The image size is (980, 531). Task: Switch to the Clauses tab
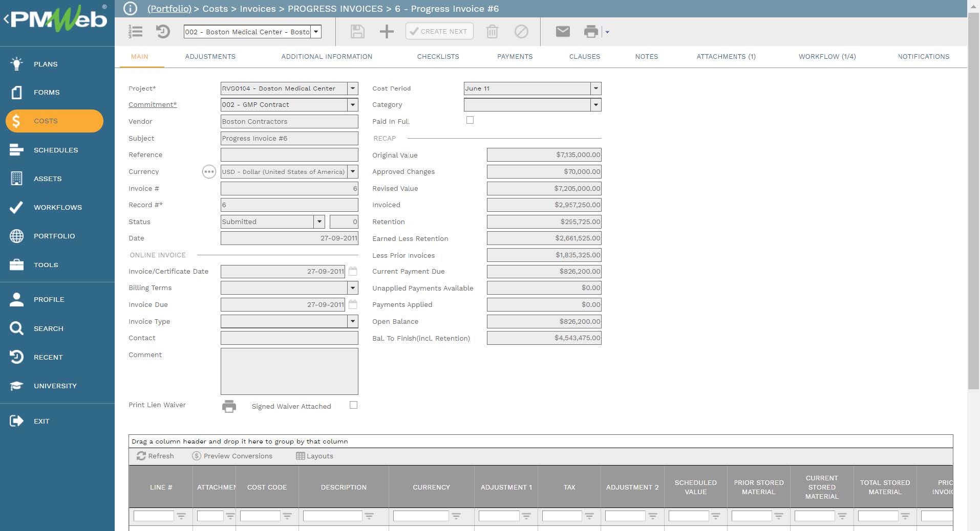[x=585, y=57]
